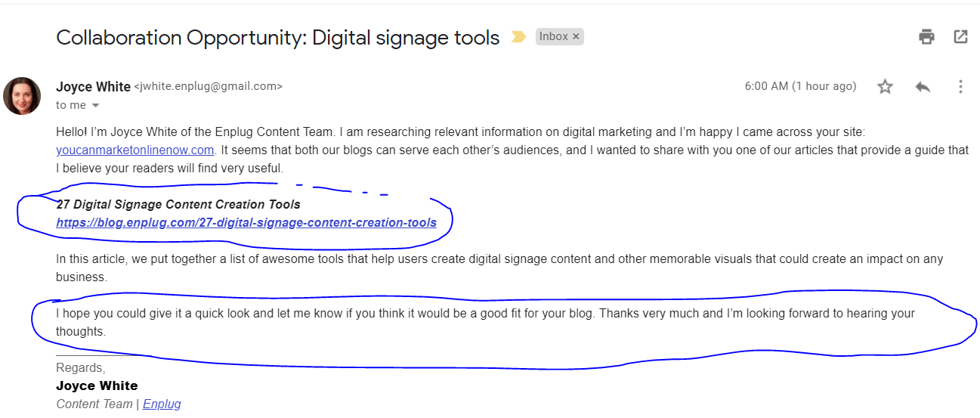Click sender name Joyce White in header
This screenshot has height=418, width=980.
93,86
